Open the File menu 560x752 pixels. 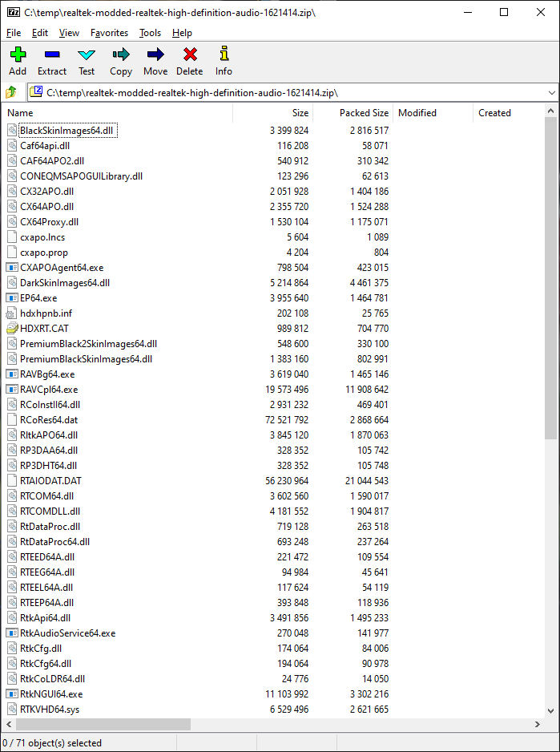[x=14, y=33]
